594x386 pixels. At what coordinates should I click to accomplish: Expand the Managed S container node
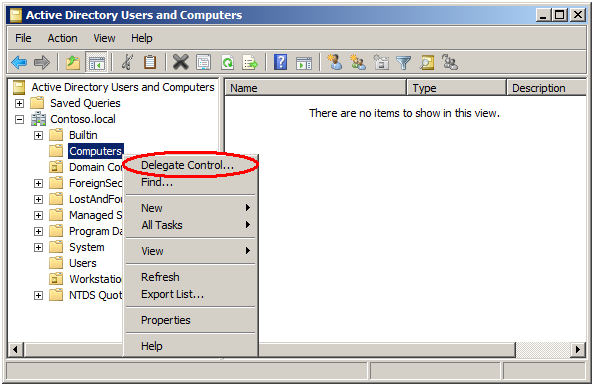click(38, 215)
